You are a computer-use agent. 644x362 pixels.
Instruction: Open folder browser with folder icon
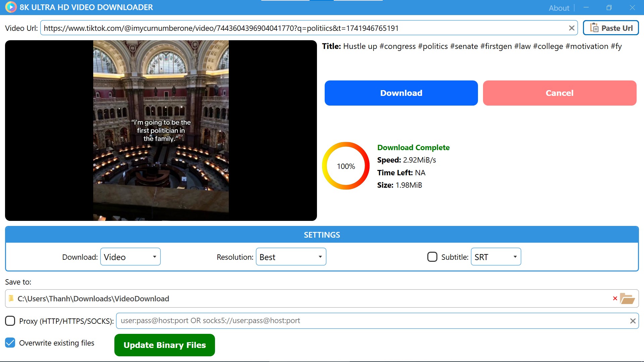coord(627,298)
